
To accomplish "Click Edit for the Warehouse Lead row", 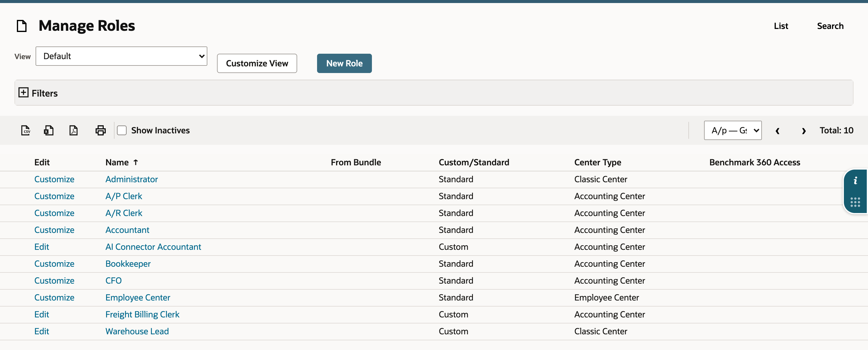I will click(42, 331).
